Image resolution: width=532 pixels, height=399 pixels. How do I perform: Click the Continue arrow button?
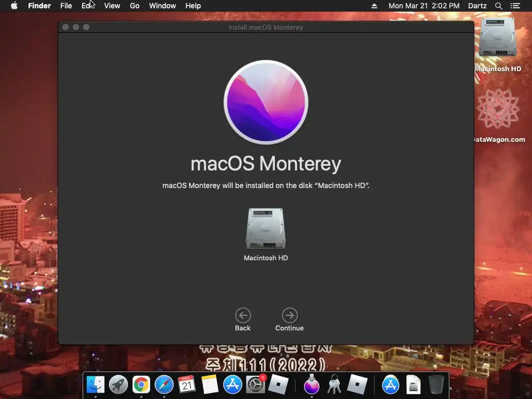289,315
